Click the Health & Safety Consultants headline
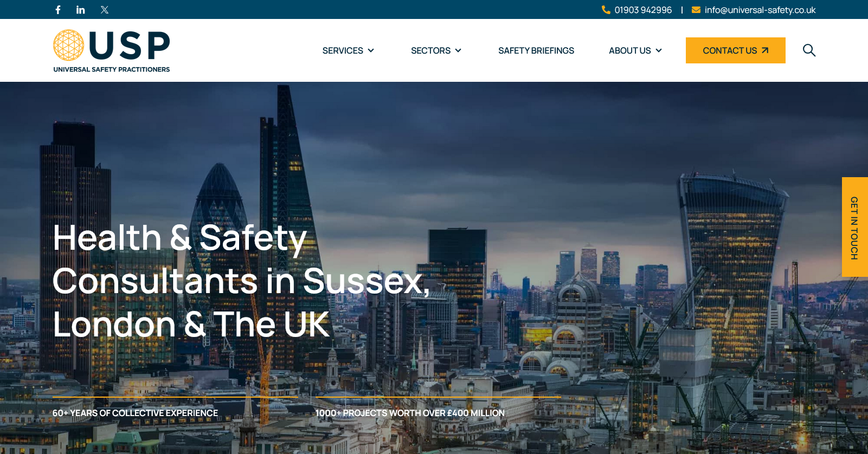This screenshot has width=868, height=454. click(x=241, y=281)
